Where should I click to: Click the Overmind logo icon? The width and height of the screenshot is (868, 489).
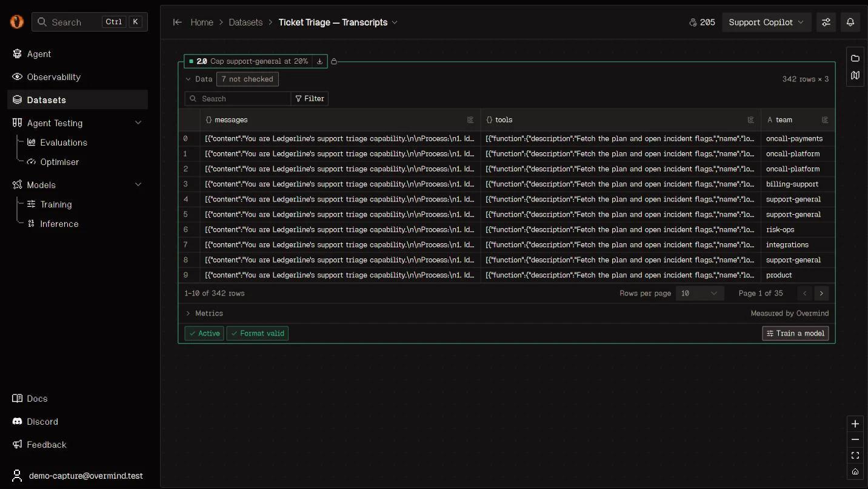point(17,22)
